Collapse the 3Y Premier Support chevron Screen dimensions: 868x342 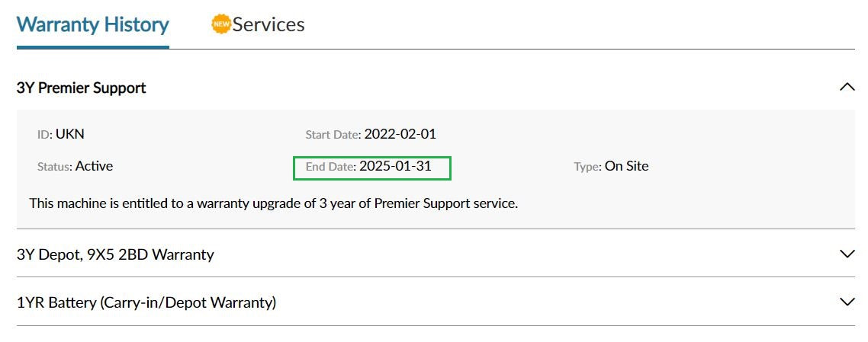(x=847, y=87)
